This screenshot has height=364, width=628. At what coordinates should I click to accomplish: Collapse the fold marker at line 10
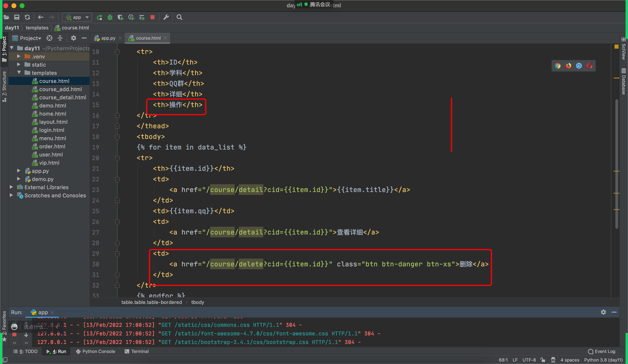click(x=117, y=52)
